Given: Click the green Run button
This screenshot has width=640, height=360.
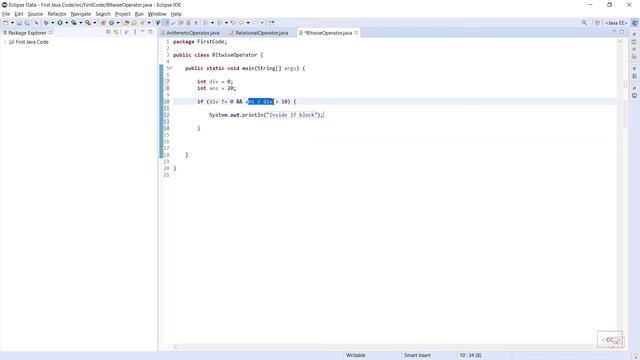Looking at the screenshot, I should [x=60, y=23].
